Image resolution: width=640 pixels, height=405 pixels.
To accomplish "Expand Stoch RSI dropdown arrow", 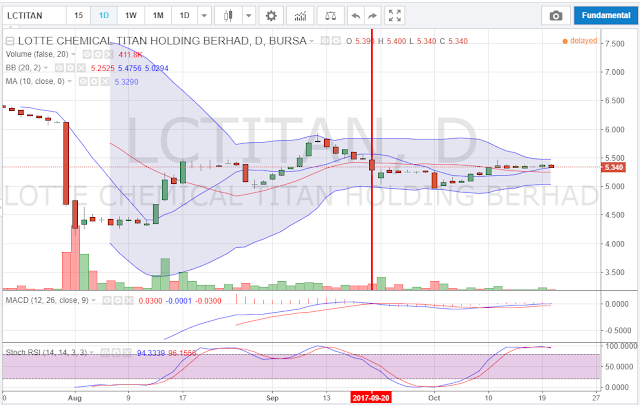I will pyautogui.click(x=92, y=352).
